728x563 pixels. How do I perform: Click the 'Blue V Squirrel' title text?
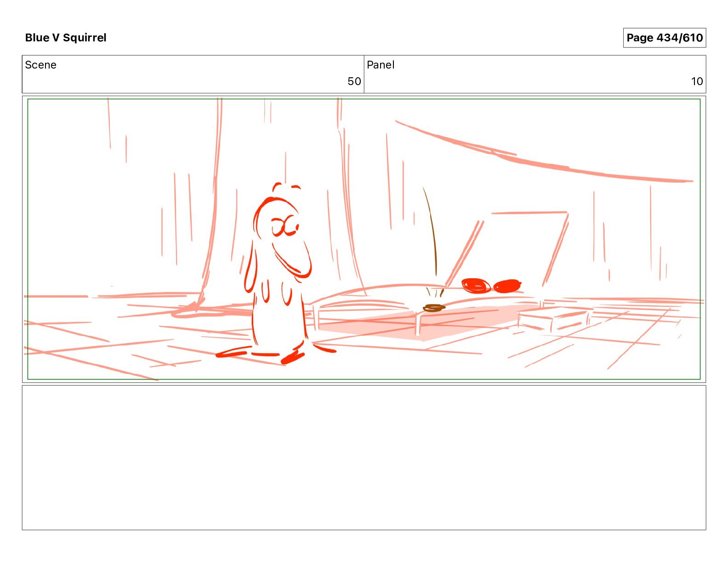(x=66, y=38)
